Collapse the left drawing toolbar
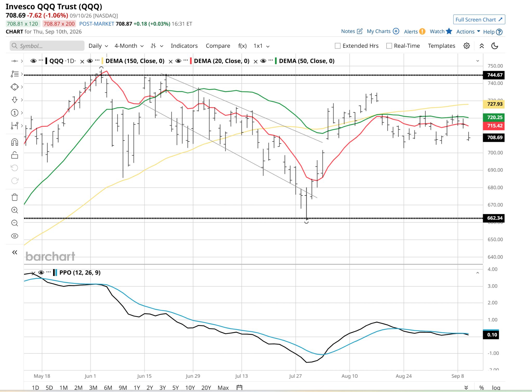 (15, 252)
